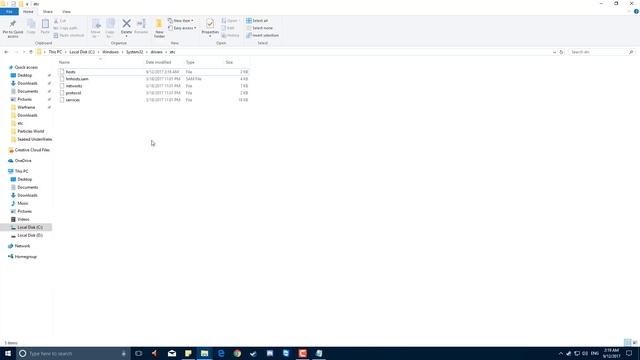Viewport: 640px width, 360px height.
Task: Click Select none in the ribbon
Action: (260, 28)
